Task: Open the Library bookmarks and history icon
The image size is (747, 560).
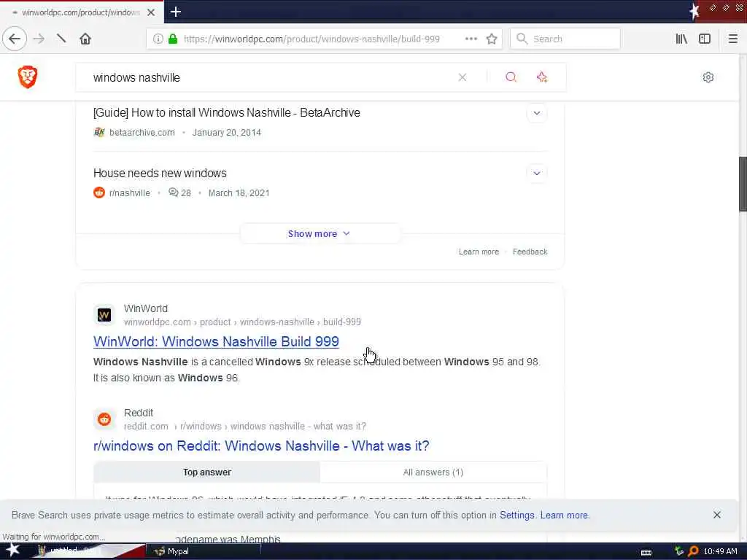Action: pos(681,39)
